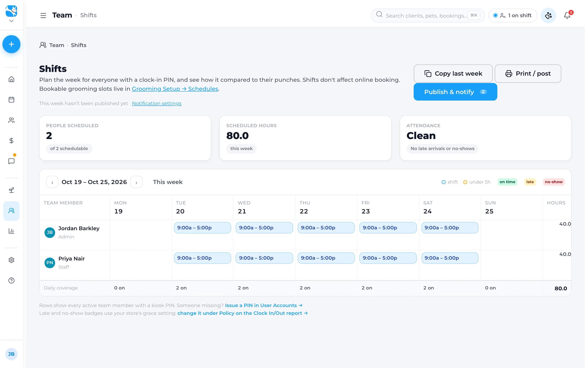Open Notification settings link
Viewport: 588px width, 368px height.
click(x=157, y=103)
